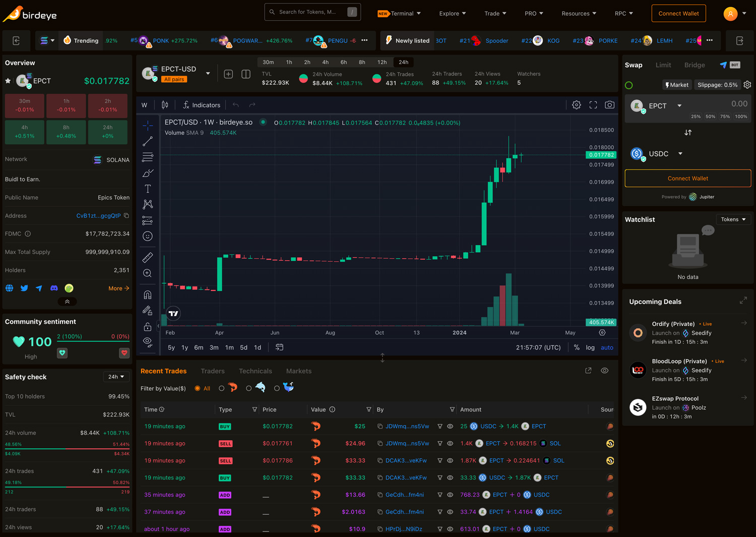
Task: Enable the whale trades filter radio
Action: pyautogui.click(x=277, y=388)
